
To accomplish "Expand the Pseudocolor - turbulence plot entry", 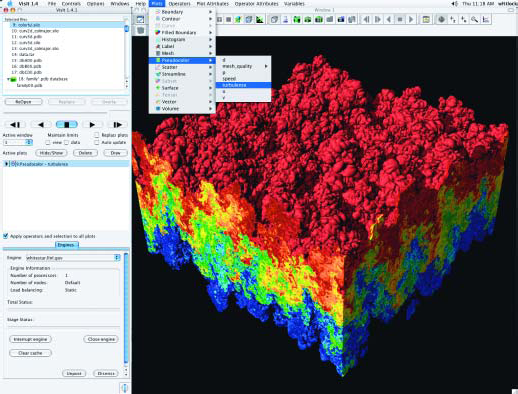I will click(6, 164).
